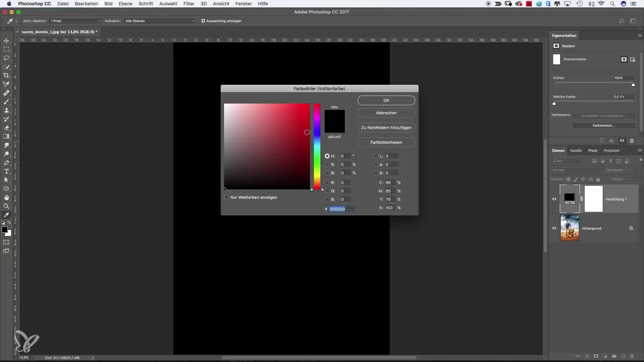Switch to the Pfade tab
The height and width of the screenshot is (362, 644).
(593, 150)
